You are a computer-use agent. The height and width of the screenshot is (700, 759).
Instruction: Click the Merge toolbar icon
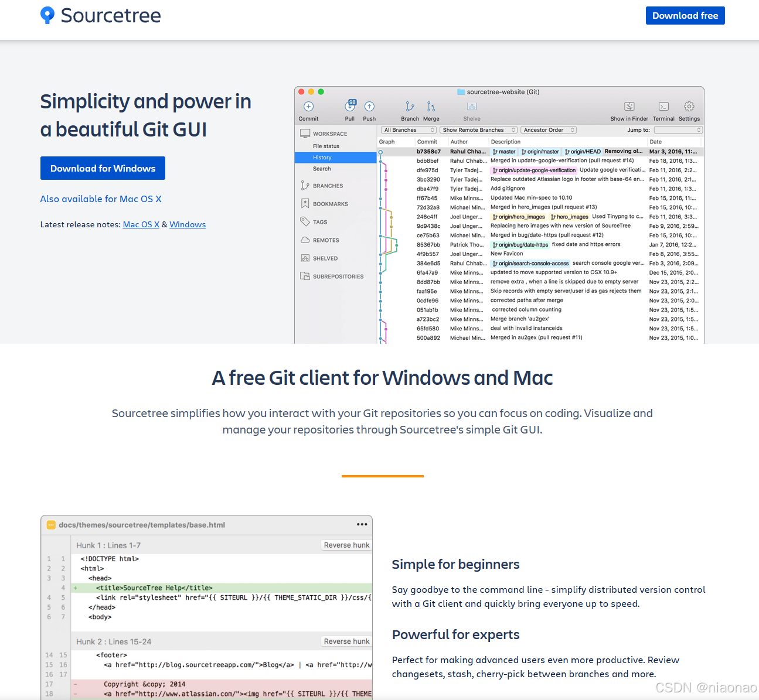[431, 106]
